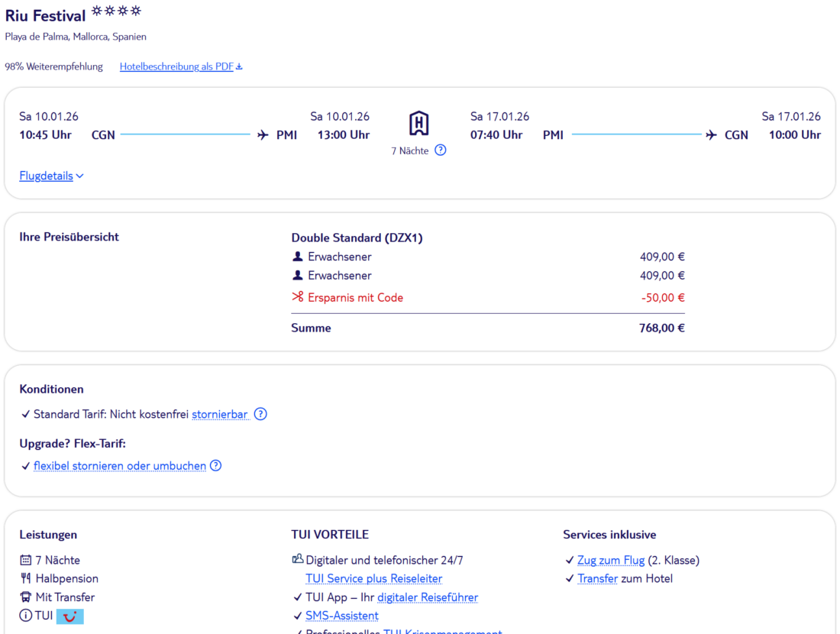The image size is (840, 634).
Task: Click the TUI smile logo
Action: pos(70,616)
